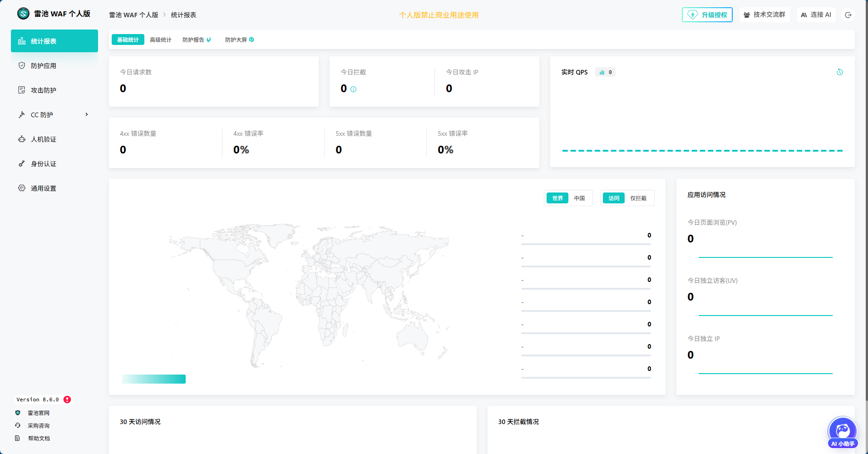Click the 今日独立访客(UV) label
The height and width of the screenshot is (454, 868).
[712, 281]
